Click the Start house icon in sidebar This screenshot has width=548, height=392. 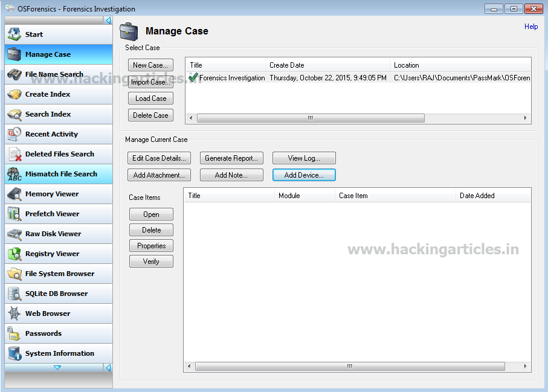(x=15, y=34)
